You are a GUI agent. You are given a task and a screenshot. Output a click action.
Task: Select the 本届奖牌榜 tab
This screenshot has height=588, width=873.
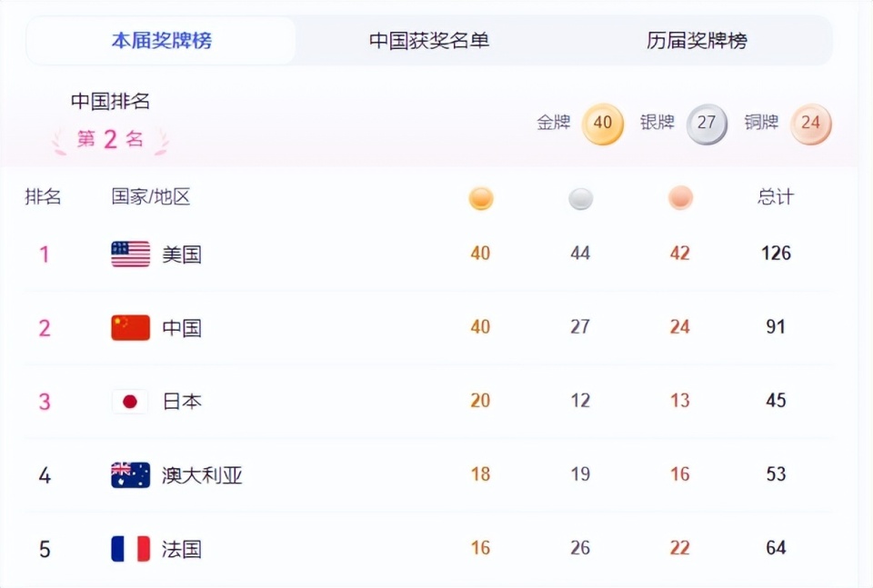pyautogui.click(x=160, y=40)
